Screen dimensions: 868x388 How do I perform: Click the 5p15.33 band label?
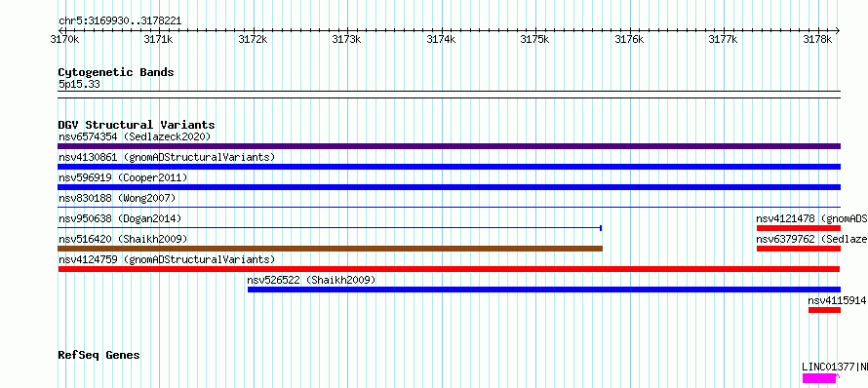click(79, 84)
